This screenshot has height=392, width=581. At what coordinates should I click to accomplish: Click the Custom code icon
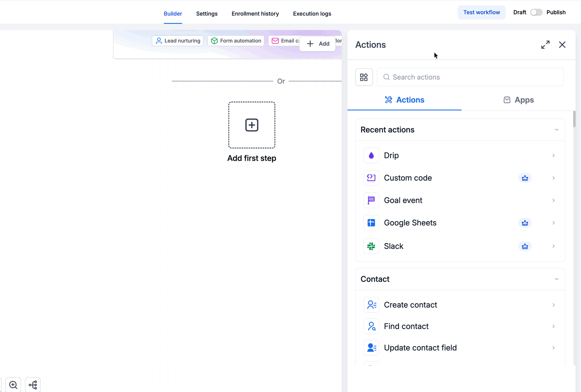(x=371, y=178)
